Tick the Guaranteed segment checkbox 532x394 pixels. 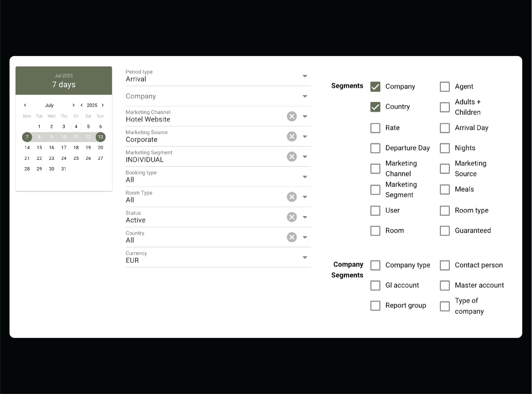click(x=445, y=231)
